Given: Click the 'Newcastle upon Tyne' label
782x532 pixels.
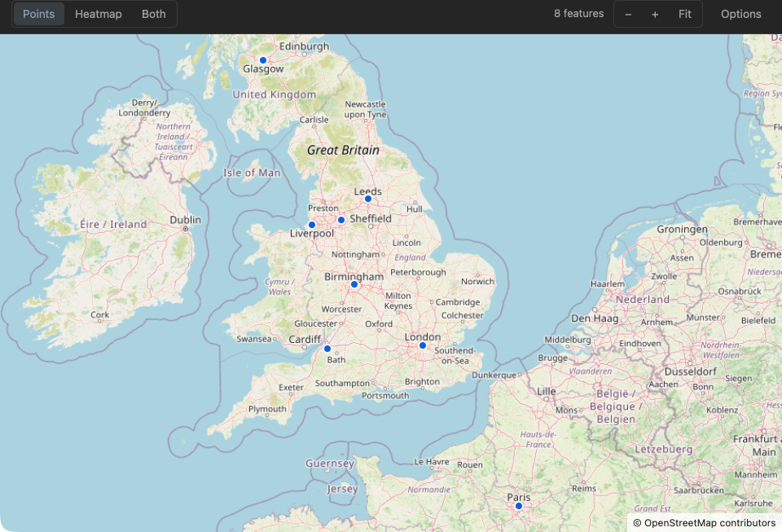Looking at the screenshot, I should tap(366, 109).
